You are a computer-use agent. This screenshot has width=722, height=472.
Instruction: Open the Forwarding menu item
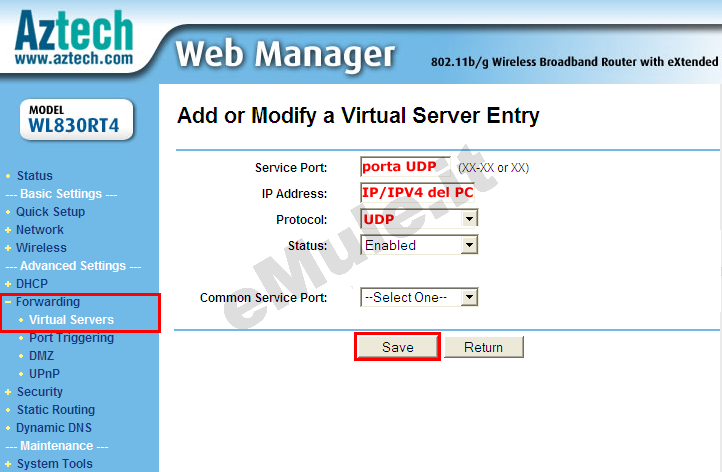(48, 302)
